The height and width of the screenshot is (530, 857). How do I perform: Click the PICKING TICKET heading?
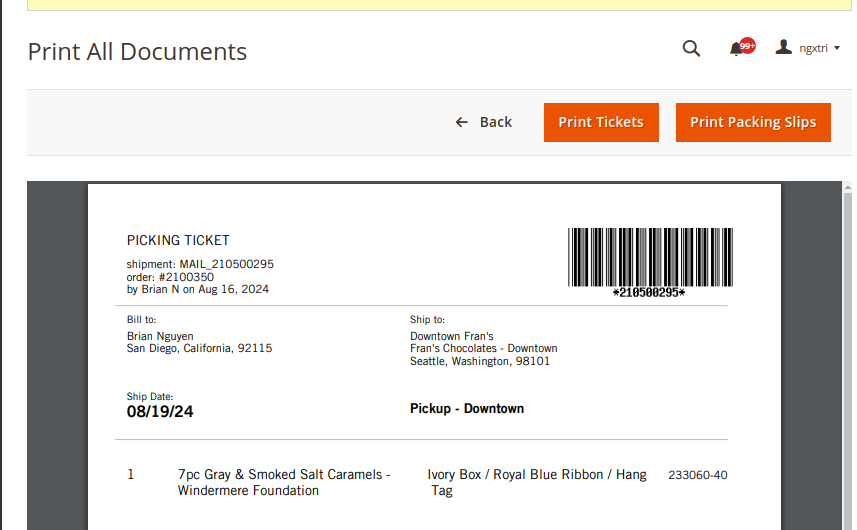click(178, 240)
